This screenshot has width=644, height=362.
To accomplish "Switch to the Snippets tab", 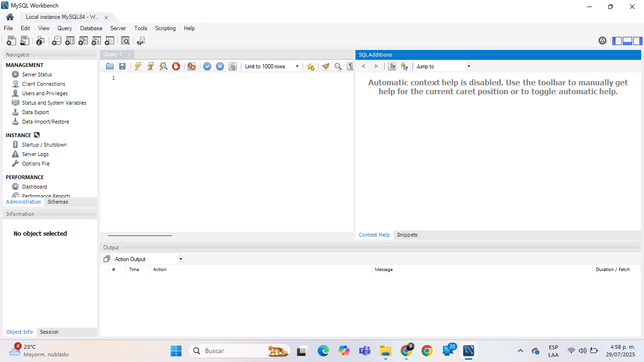I will (407, 235).
